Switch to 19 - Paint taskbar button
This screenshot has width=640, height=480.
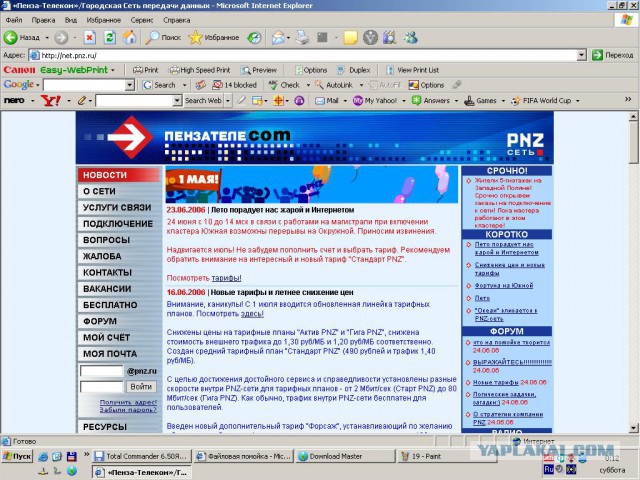(447, 456)
